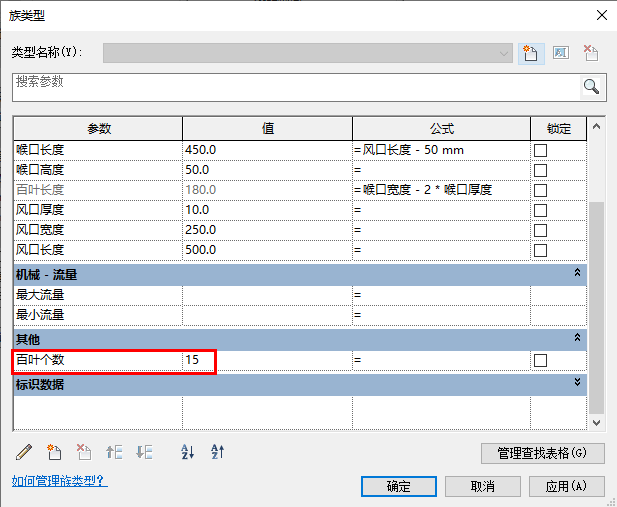Select the 风口宽度 parameter name

pos(40,230)
